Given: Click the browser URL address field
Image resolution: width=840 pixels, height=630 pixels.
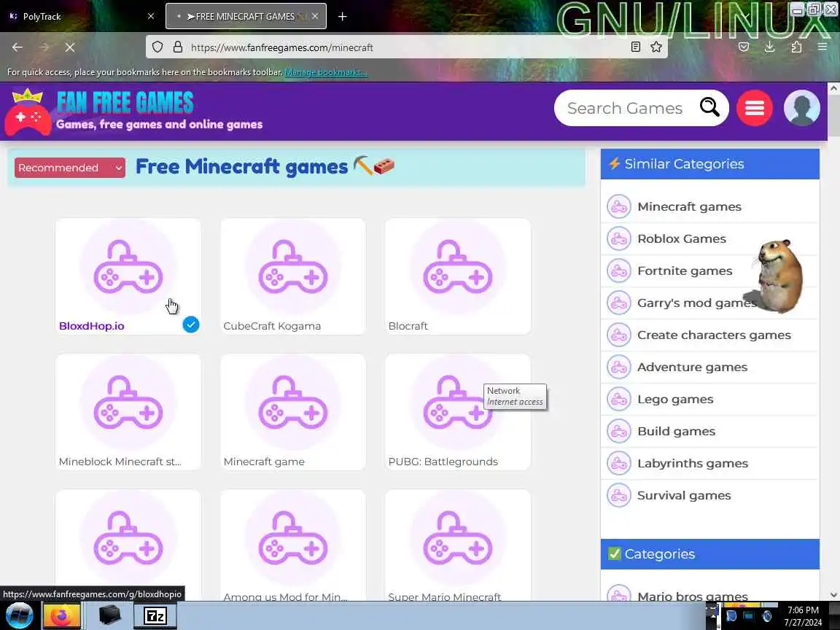Looking at the screenshot, I should [406, 47].
